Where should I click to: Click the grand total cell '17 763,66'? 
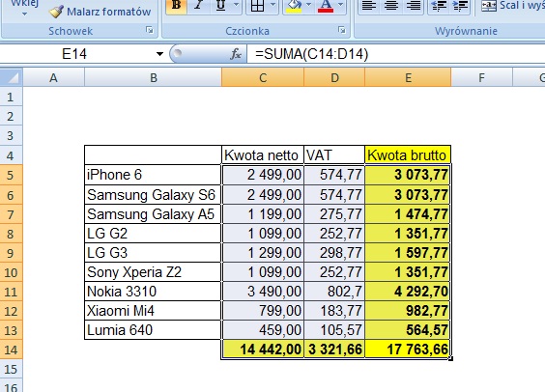pyautogui.click(x=408, y=350)
